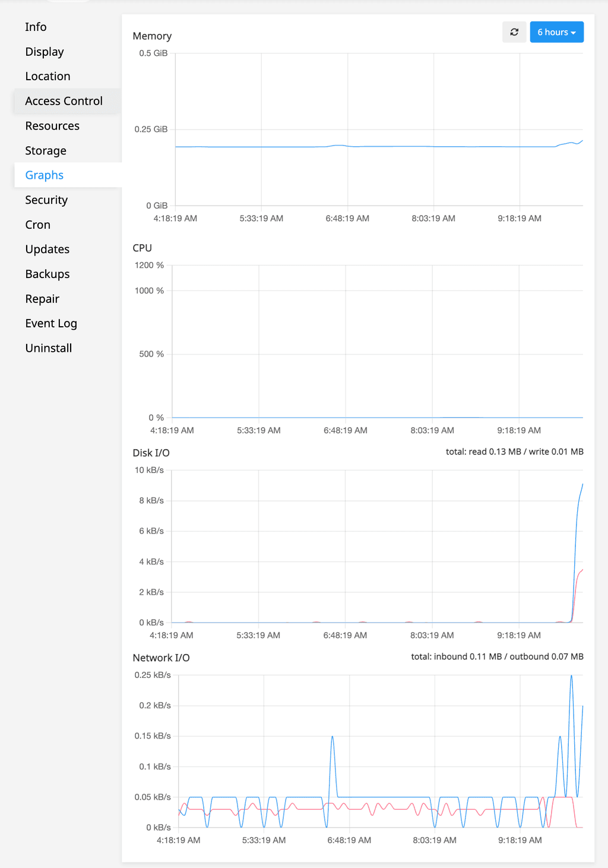Image resolution: width=608 pixels, height=868 pixels.
Task: View the Updates section
Action: (x=47, y=250)
